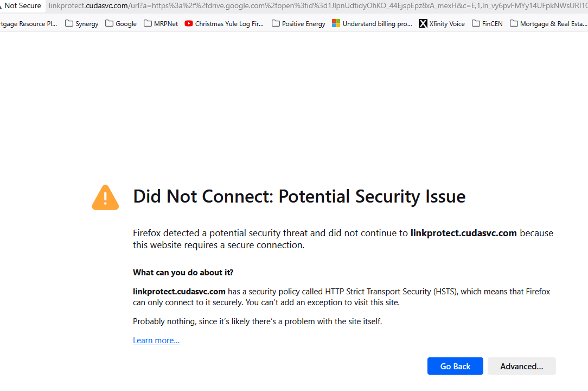Expand the Mortgage & Real Estate folder
The image size is (588, 391).
pyautogui.click(x=548, y=23)
